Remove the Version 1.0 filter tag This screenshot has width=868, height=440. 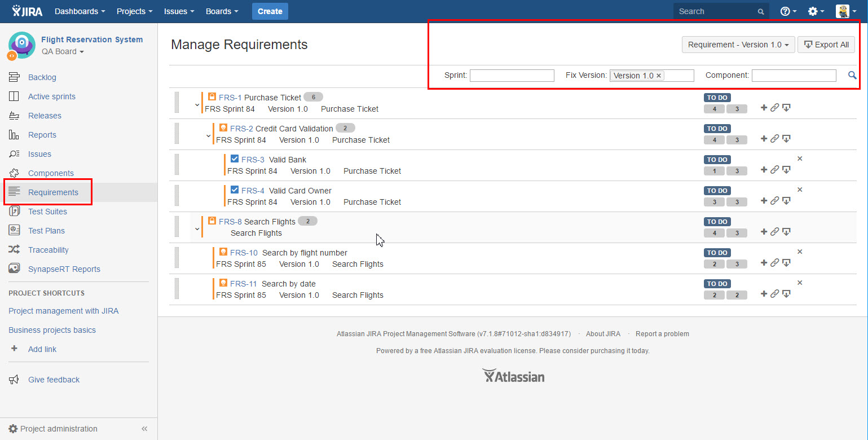coord(659,76)
